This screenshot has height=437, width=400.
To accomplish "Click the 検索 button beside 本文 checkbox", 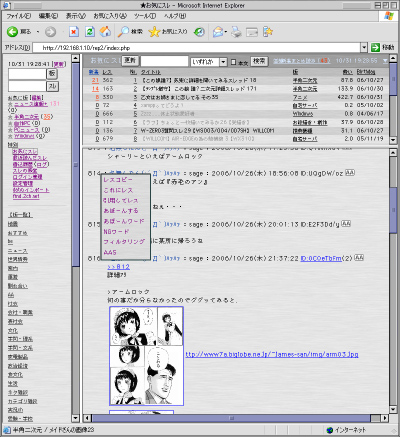I will point(259,61).
